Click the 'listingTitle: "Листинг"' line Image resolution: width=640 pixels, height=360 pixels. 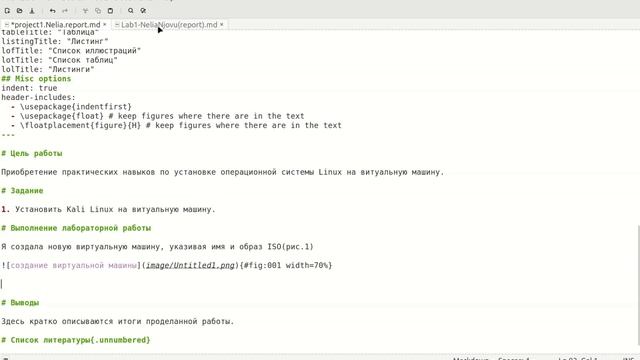point(55,42)
